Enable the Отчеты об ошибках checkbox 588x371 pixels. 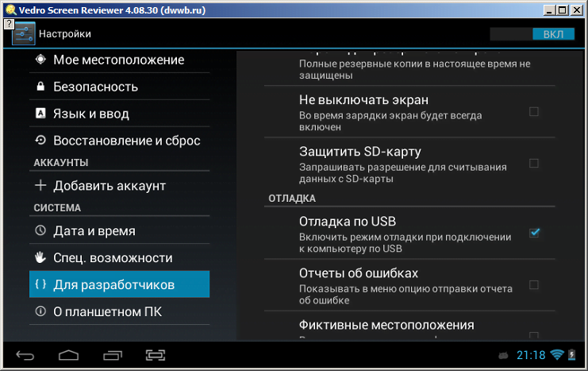coord(534,284)
